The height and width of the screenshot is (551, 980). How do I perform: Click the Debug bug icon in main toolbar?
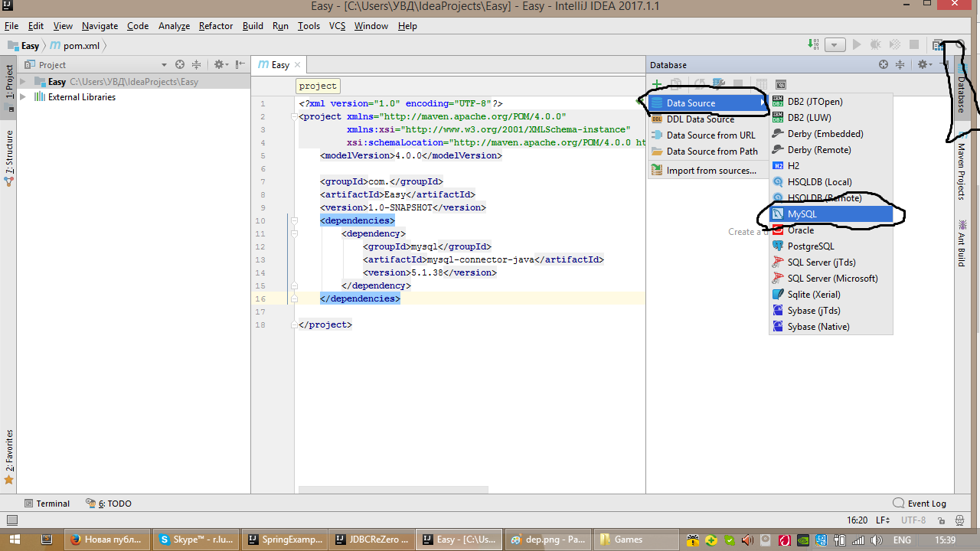tap(875, 45)
